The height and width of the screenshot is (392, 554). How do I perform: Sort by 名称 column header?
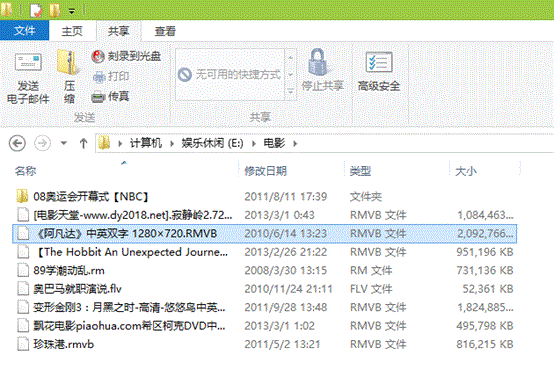coord(25,171)
